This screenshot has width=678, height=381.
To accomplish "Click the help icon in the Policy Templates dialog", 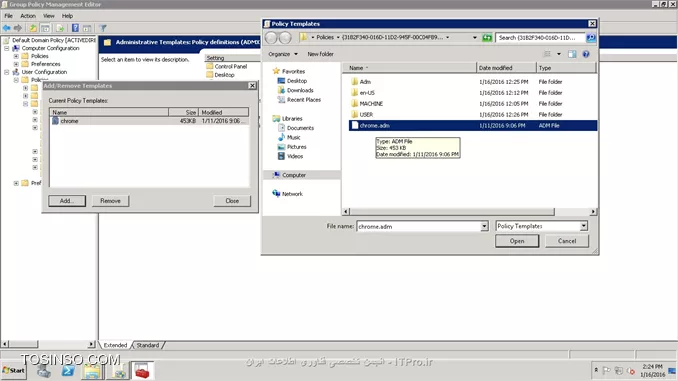I will [586, 54].
